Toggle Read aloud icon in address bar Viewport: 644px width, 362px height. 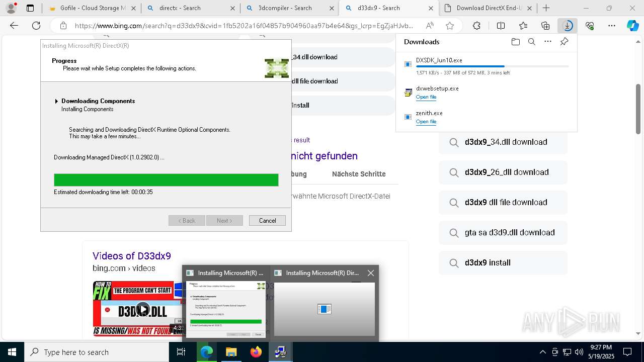click(430, 26)
